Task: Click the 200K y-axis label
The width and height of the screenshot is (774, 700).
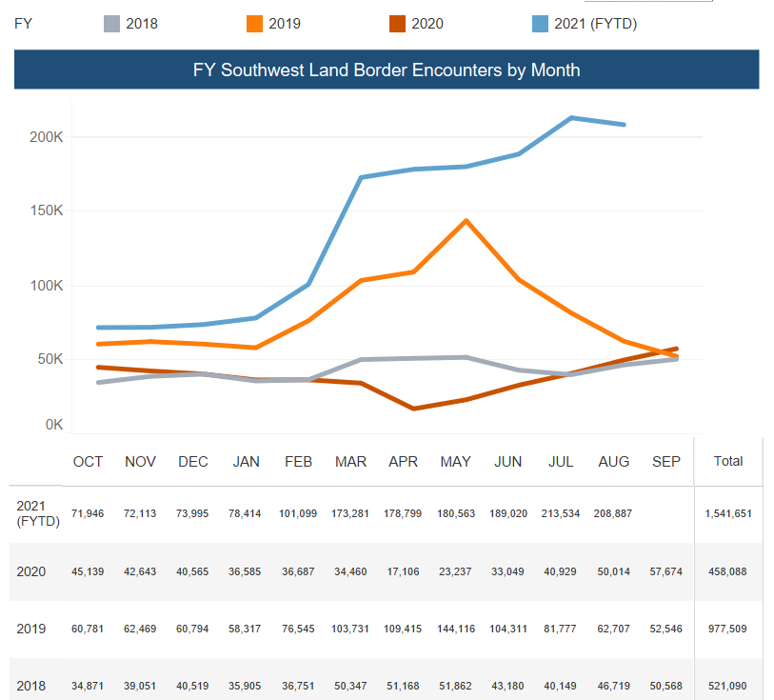Action: pos(46,137)
